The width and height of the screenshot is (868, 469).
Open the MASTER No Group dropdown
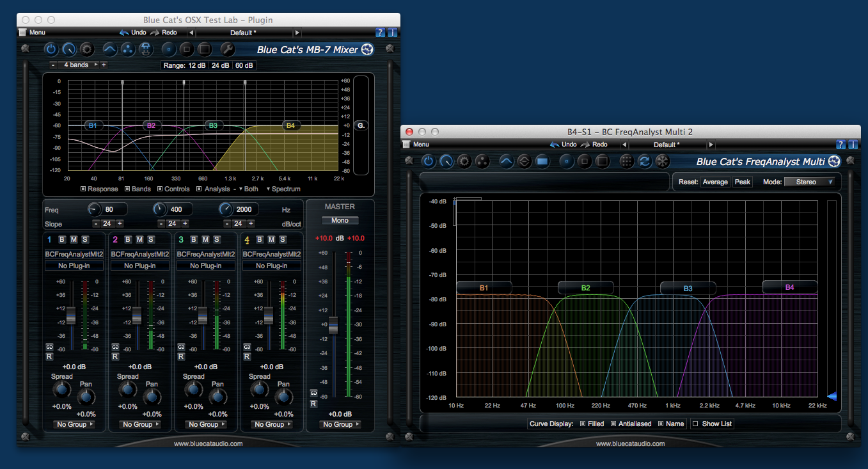340,424
